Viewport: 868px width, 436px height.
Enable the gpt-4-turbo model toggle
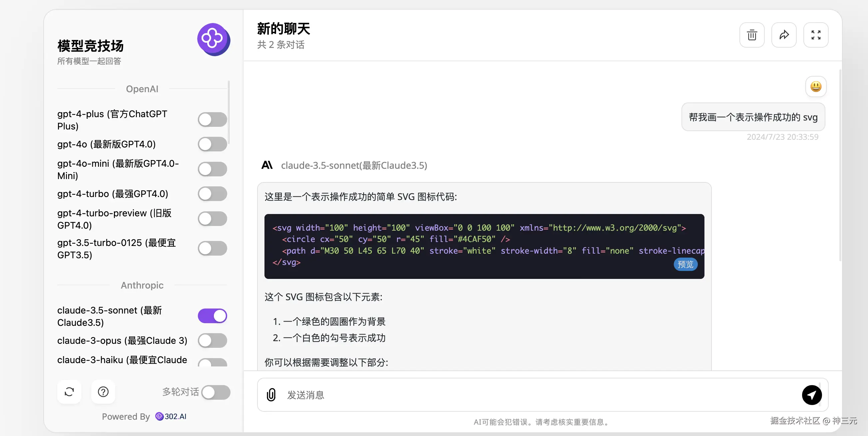click(212, 194)
